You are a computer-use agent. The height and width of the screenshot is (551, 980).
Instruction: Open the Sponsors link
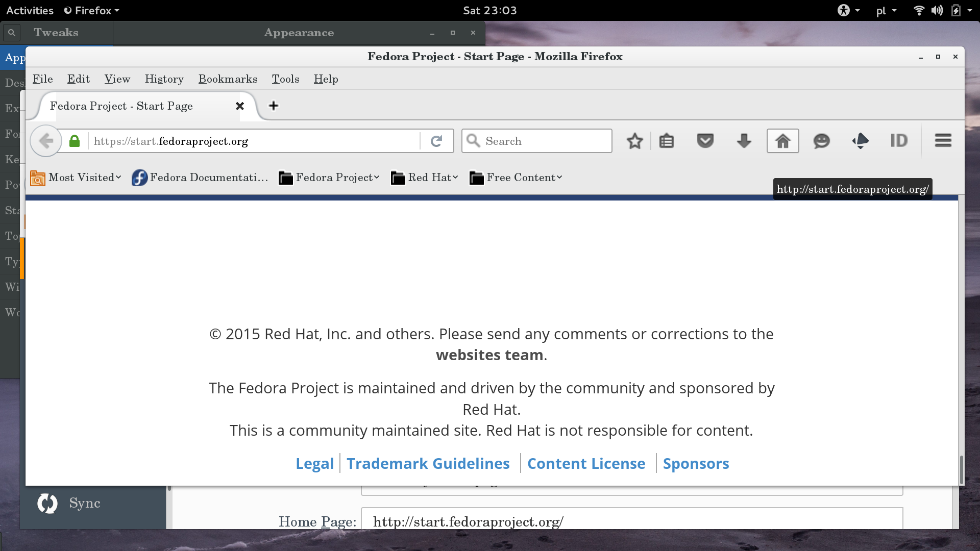(x=696, y=464)
